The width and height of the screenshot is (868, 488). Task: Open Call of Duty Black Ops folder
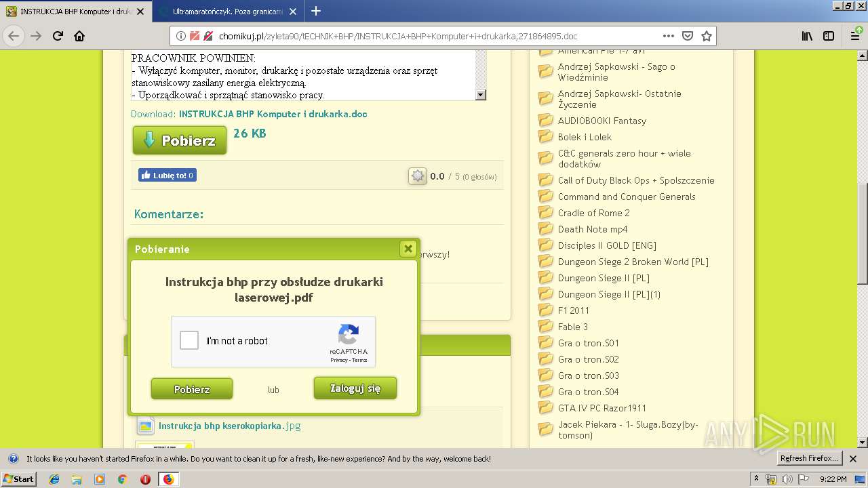point(636,180)
